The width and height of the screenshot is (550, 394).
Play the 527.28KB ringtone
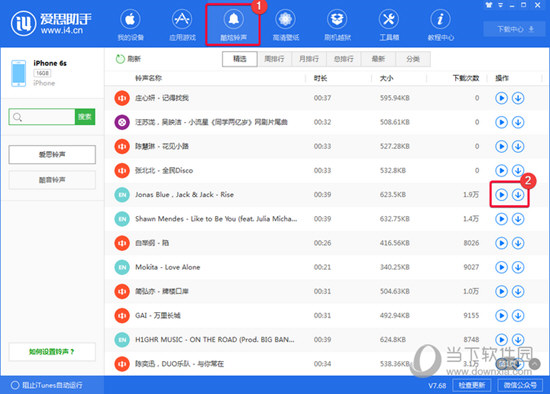click(502, 146)
